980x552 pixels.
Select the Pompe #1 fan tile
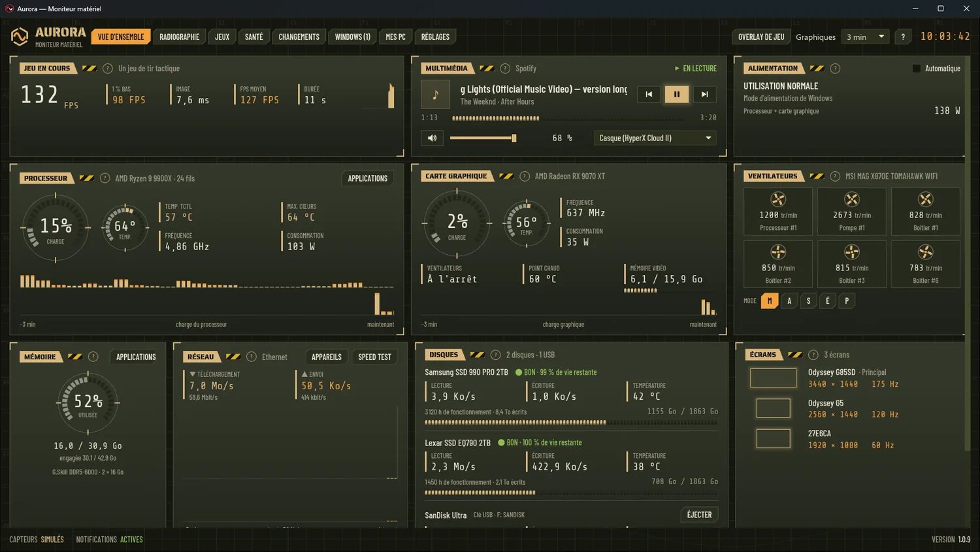click(x=851, y=212)
